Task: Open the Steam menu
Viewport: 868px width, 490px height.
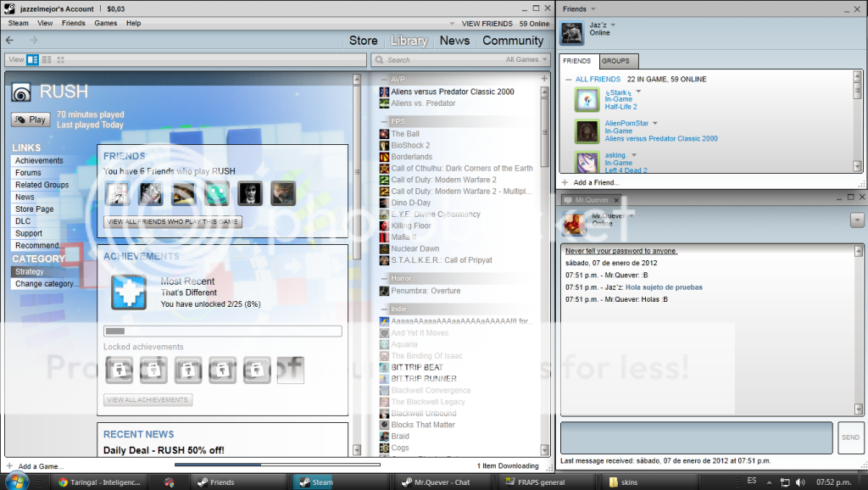Action: 19,23
